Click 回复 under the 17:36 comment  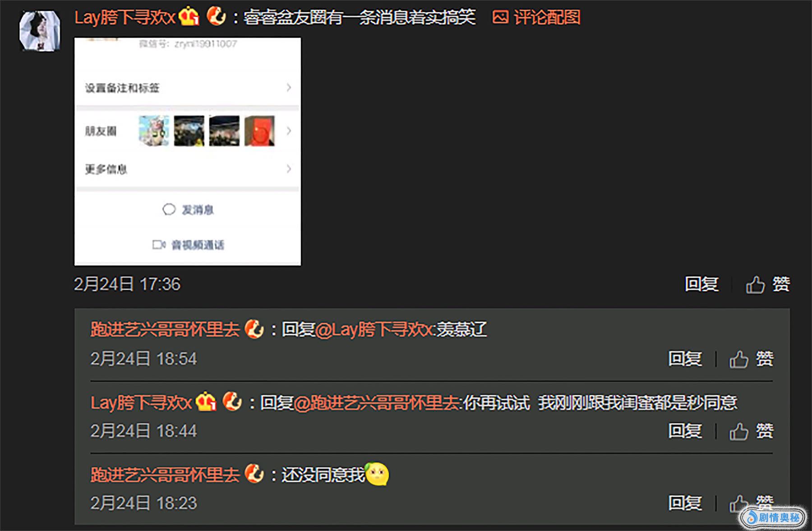tap(701, 284)
